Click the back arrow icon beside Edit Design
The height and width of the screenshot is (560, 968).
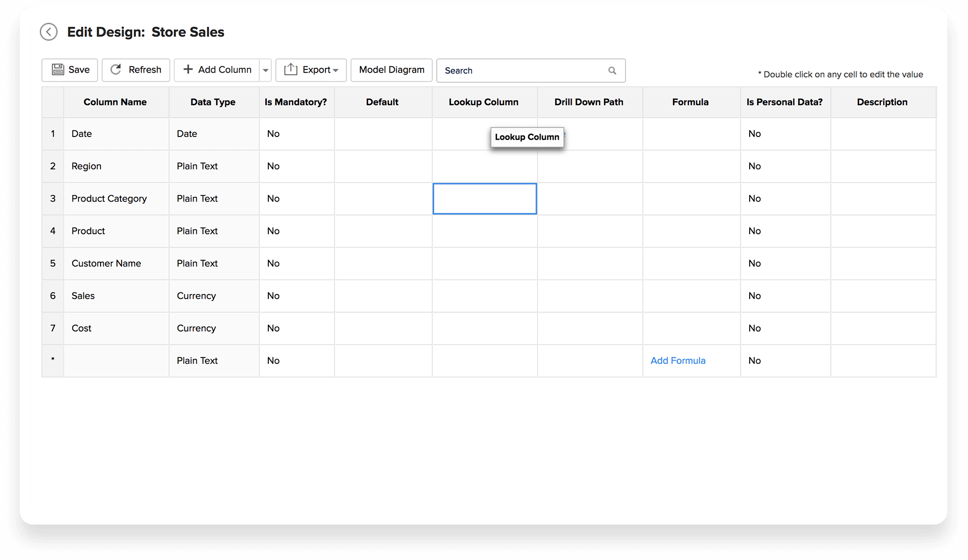tap(48, 32)
